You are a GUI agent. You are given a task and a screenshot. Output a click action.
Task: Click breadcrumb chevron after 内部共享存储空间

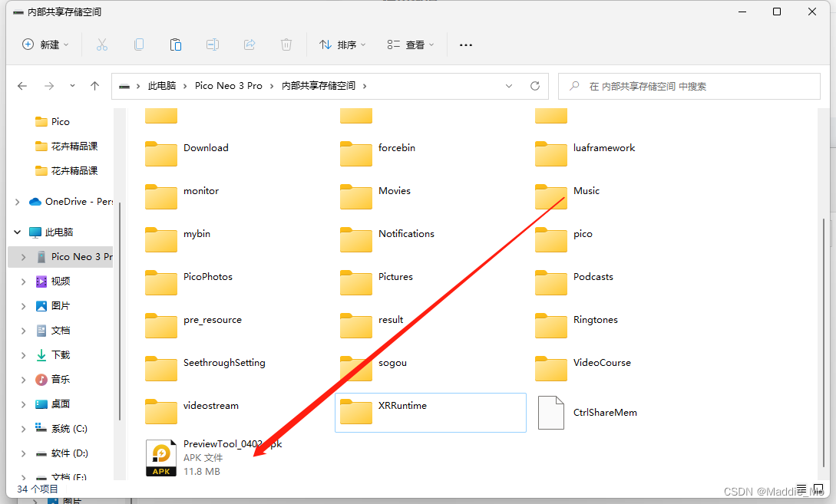[x=365, y=86]
